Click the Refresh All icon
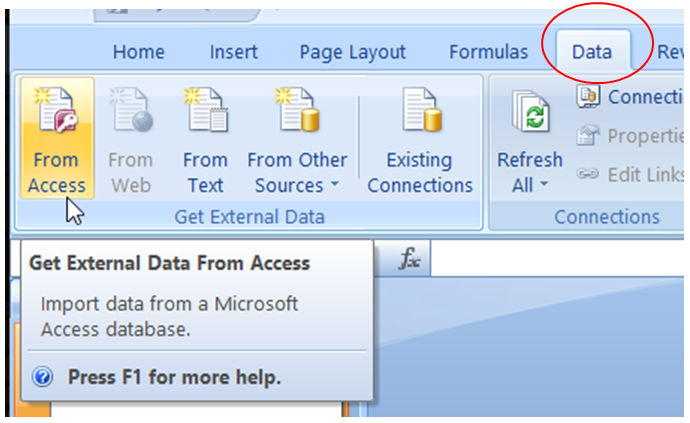Screen dimensions: 690x423 pyautogui.click(x=531, y=112)
